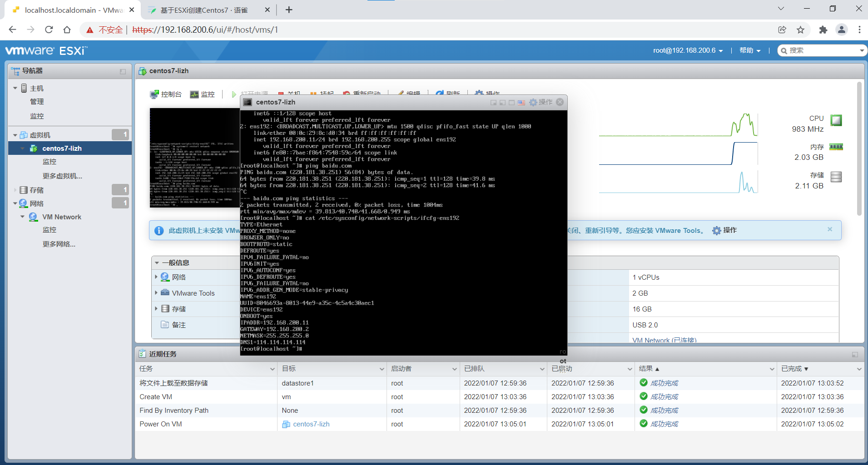
Task: Click the main panel vertical scrollbar
Action: point(859,148)
